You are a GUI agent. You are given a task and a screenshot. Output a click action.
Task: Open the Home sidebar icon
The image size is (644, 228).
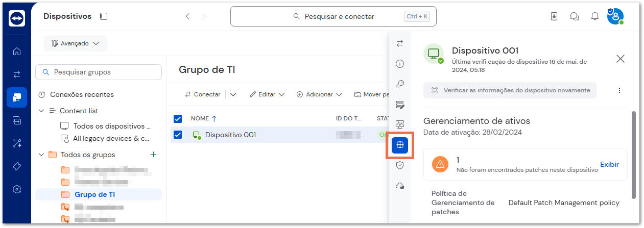17,51
